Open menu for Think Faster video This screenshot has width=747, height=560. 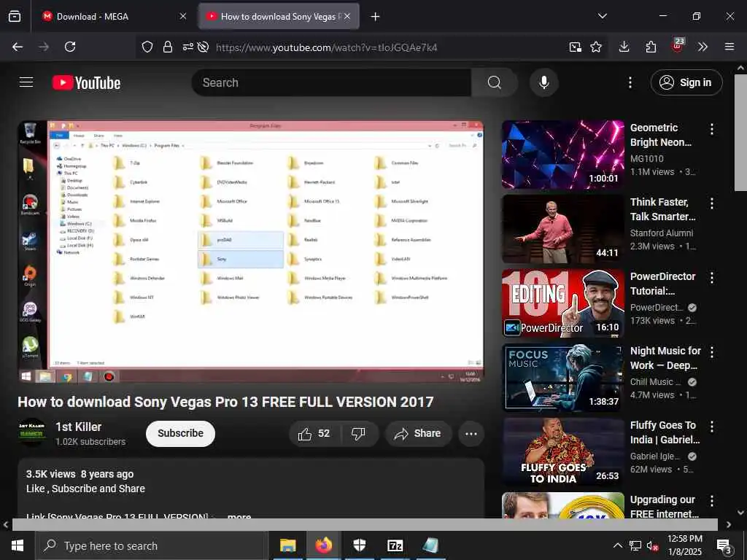click(x=712, y=203)
